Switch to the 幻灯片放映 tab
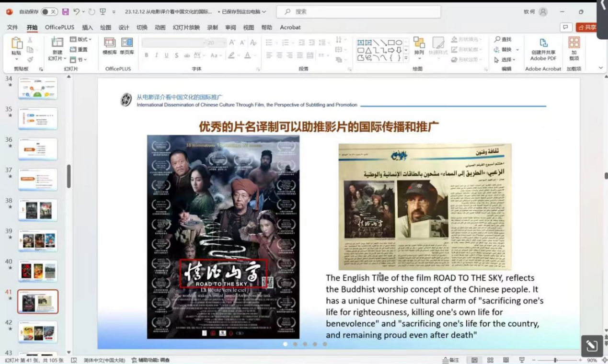 tap(186, 27)
